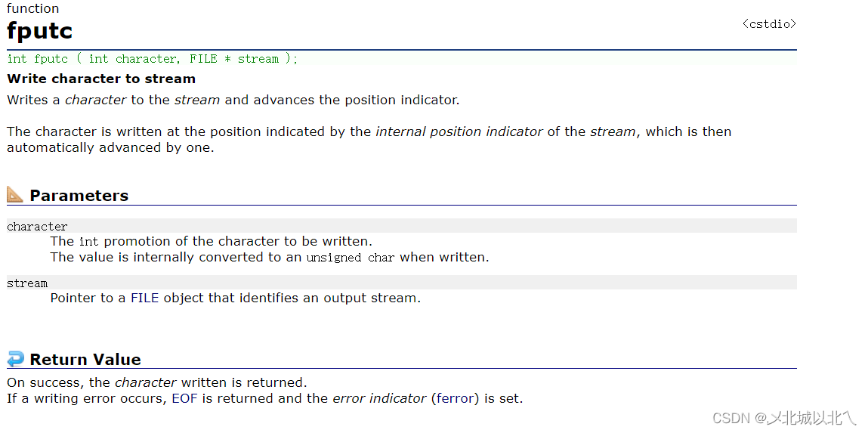This screenshot has width=868, height=433.
Task: Click the italic 'internal position indicator' text
Action: 459,131
